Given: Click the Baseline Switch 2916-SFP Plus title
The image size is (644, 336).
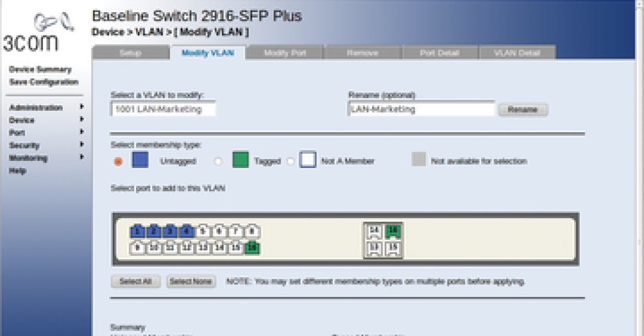Looking at the screenshot, I should tap(197, 15).
